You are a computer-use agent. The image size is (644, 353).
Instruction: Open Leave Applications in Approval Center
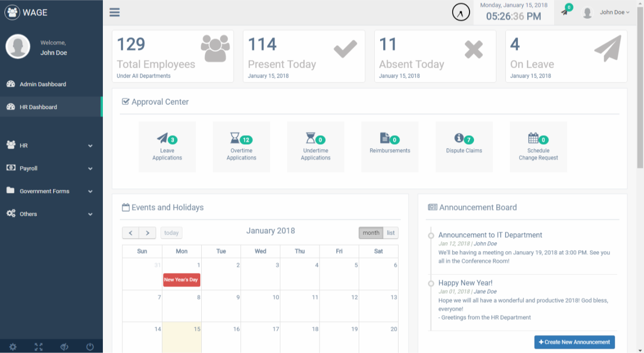[167, 147]
